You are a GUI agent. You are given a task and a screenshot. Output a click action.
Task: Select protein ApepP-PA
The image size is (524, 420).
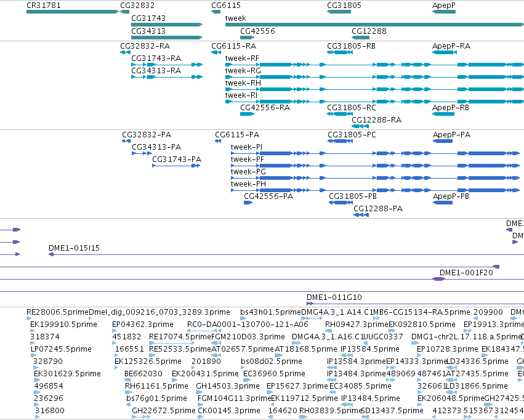[x=443, y=141]
